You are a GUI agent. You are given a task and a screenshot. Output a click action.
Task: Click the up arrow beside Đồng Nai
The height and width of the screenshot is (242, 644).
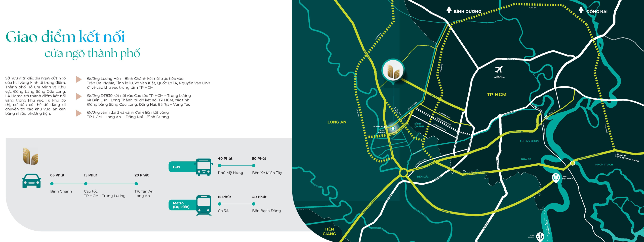tap(581, 10)
